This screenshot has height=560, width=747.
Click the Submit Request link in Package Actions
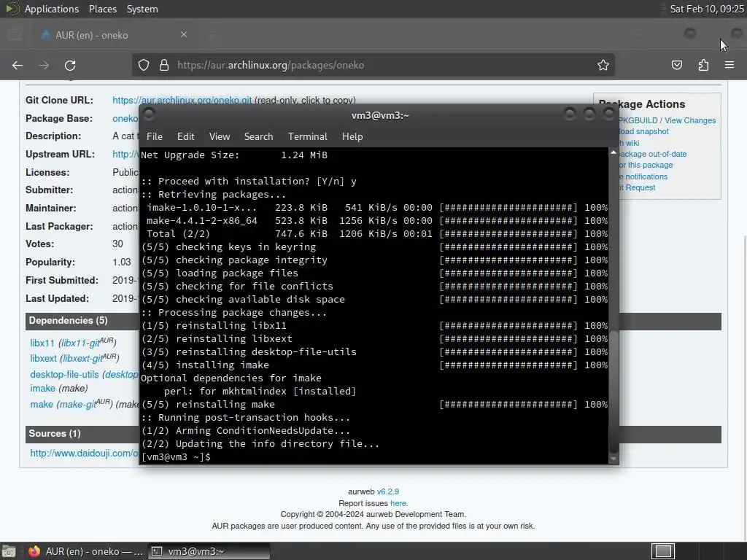(638, 187)
